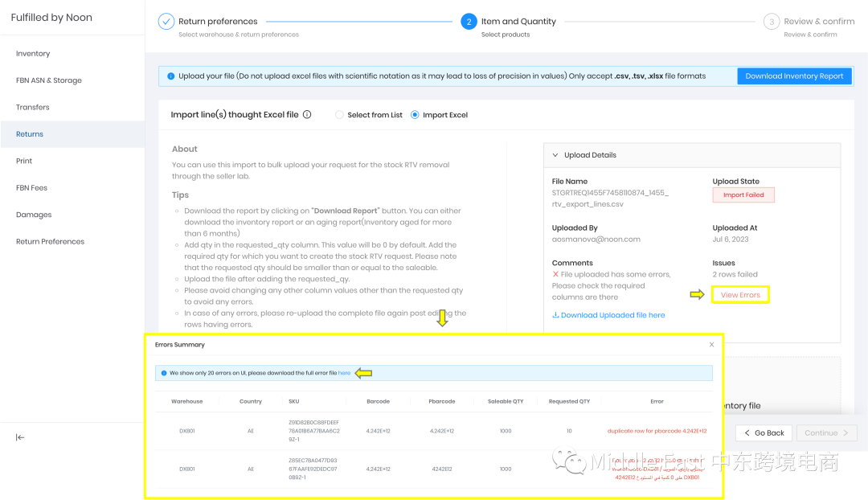The width and height of the screenshot is (868, 500).
Task: Click the Requested QTY column header
Action: 569,401
